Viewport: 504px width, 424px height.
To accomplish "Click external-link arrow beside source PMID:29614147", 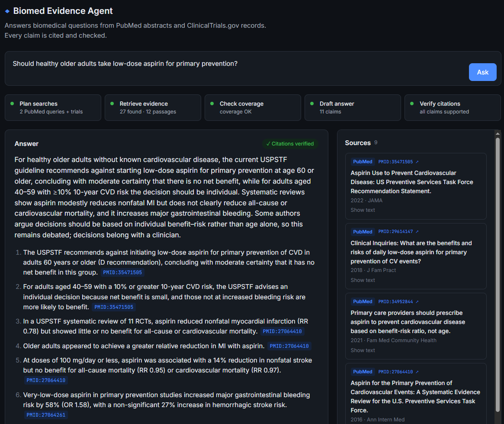I will [417, 232].
